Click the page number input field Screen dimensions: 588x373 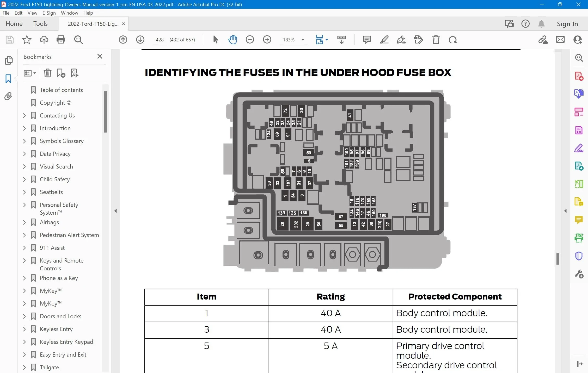coord(160,40)
